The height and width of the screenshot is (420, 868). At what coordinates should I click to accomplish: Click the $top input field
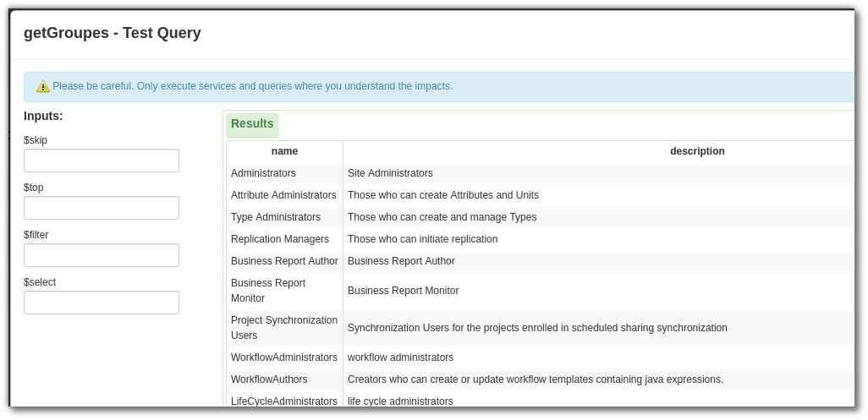coord(102,208)
